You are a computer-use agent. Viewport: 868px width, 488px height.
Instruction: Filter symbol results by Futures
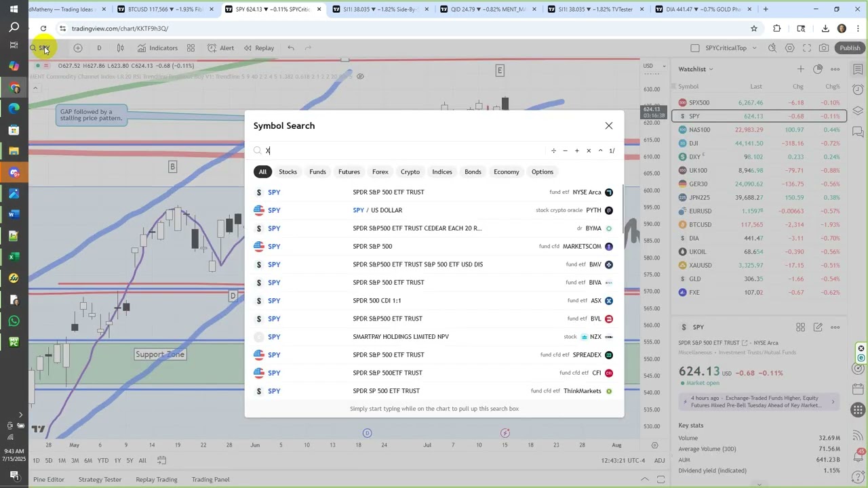[x=349, y=171]
